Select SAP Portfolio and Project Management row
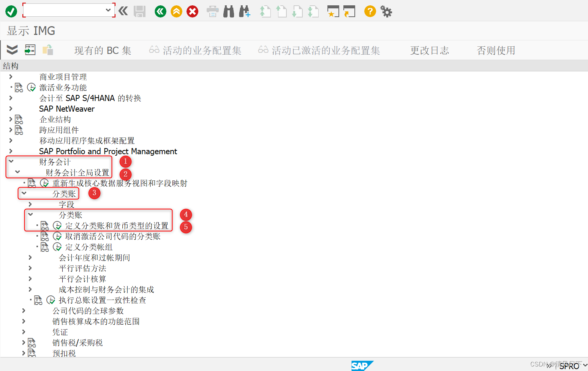588x371 pixels. click(108, 151)
